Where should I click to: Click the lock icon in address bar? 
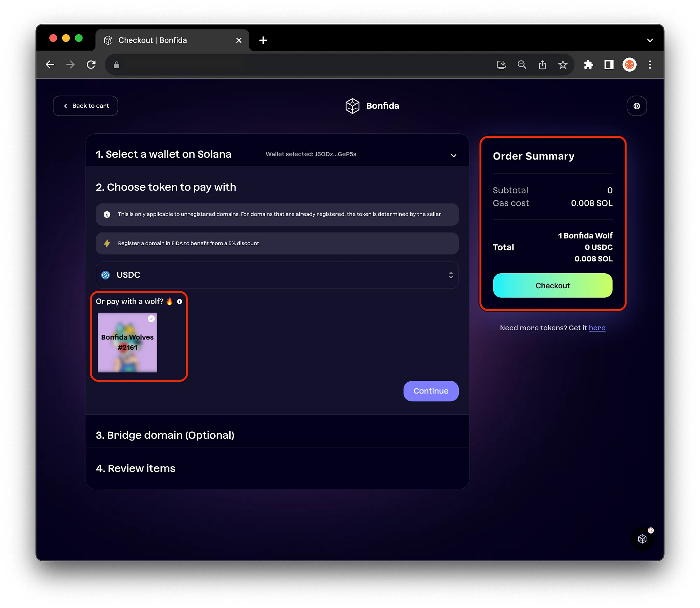tap(117, 65)
